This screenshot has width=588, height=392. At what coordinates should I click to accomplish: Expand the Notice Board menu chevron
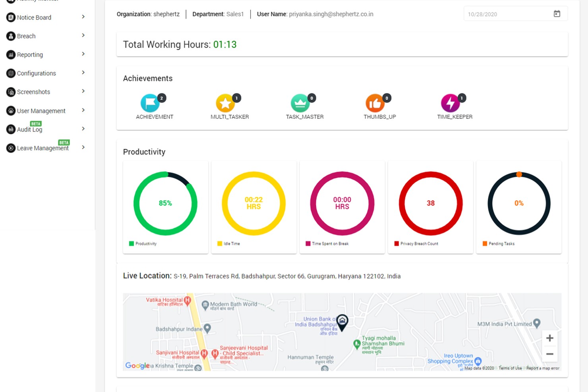coord(83,17)
